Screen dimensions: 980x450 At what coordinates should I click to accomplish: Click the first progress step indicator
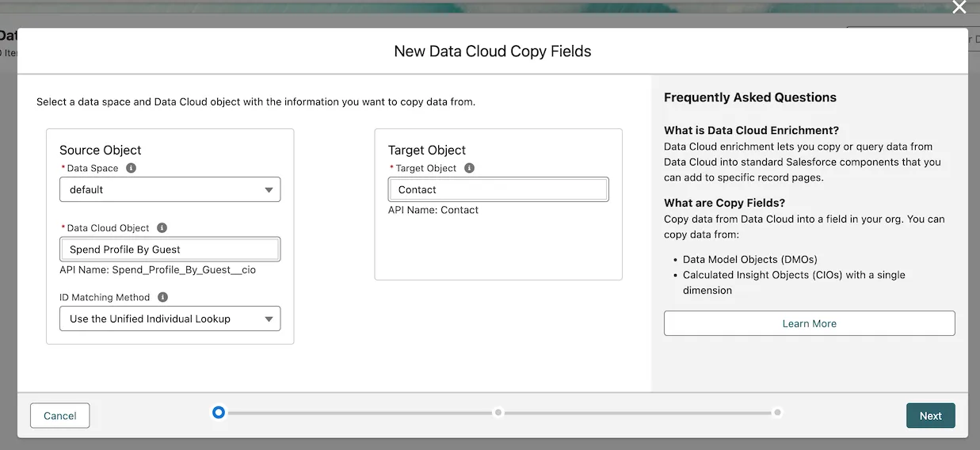(219, 413)
